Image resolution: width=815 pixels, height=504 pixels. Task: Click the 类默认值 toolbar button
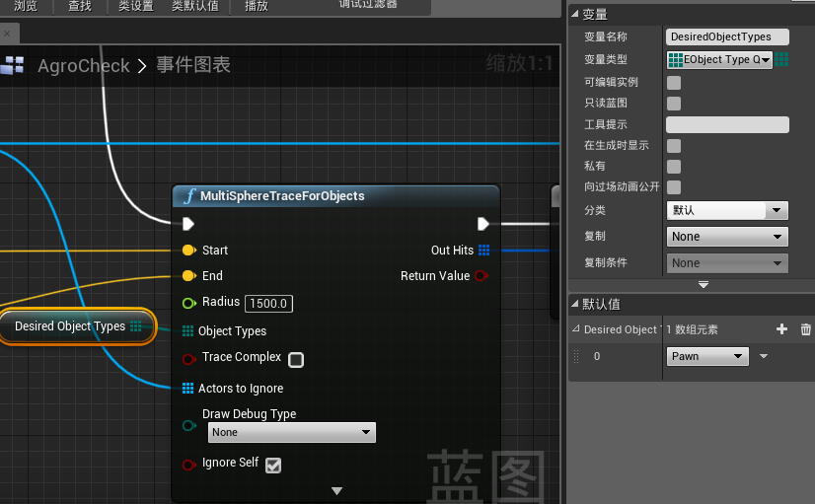pyautogui.click(x=195, y=6)
